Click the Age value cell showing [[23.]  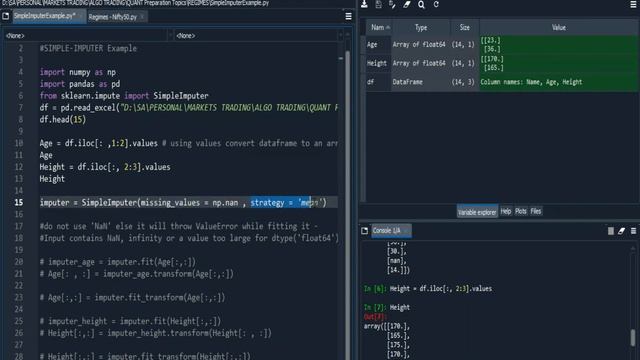(558, 44)
